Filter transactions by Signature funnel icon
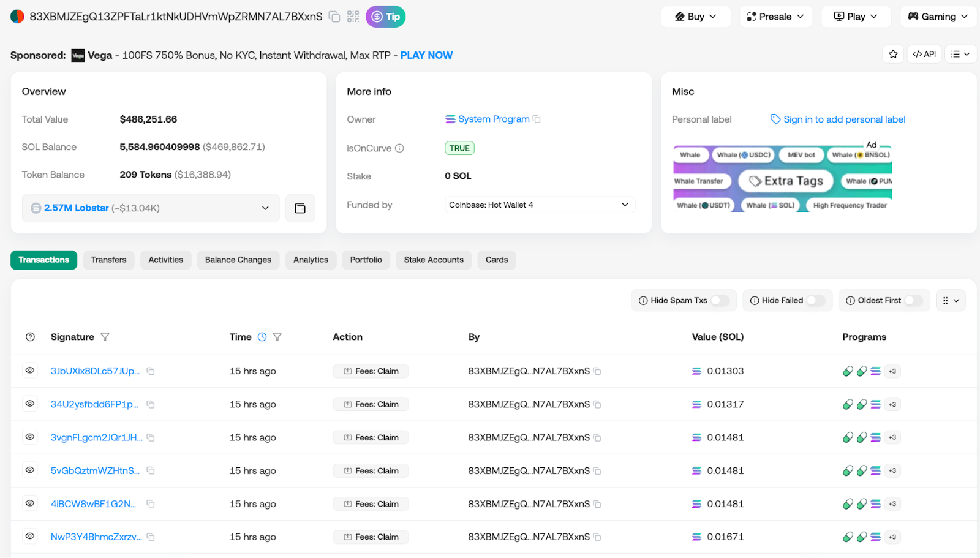 105,337
